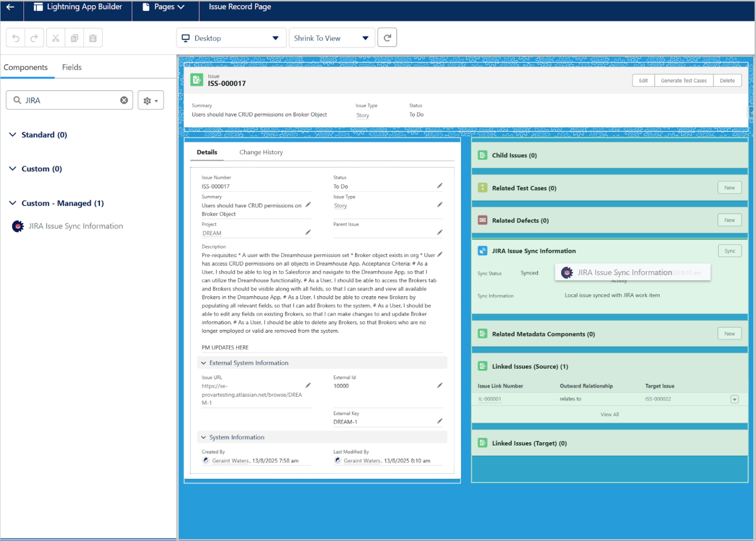The height and width of the screenshot is (541, 756).
Task: Edit the Issue Type pencil icon
Action: pyautogui.click(x=440, y=204)
